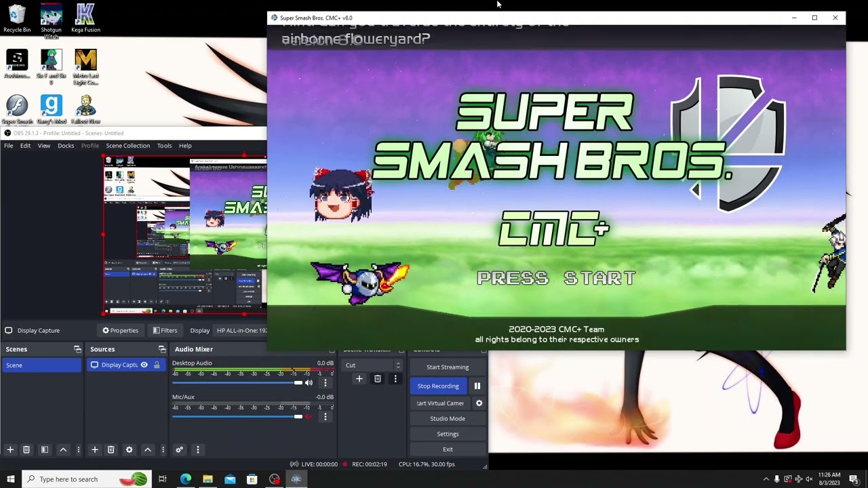Open Scenes panel more options menu
The image size is (868, 488).
coord(79,449)
